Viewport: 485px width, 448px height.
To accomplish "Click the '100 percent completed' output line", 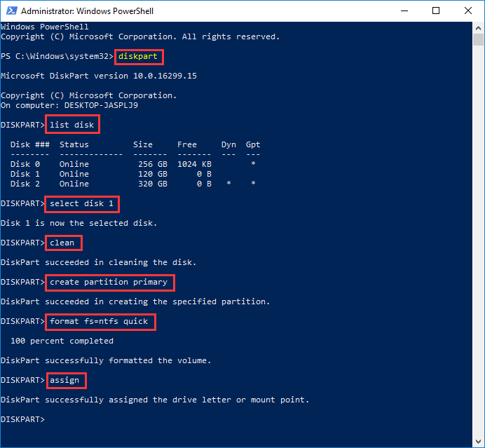I will point(62,341).
